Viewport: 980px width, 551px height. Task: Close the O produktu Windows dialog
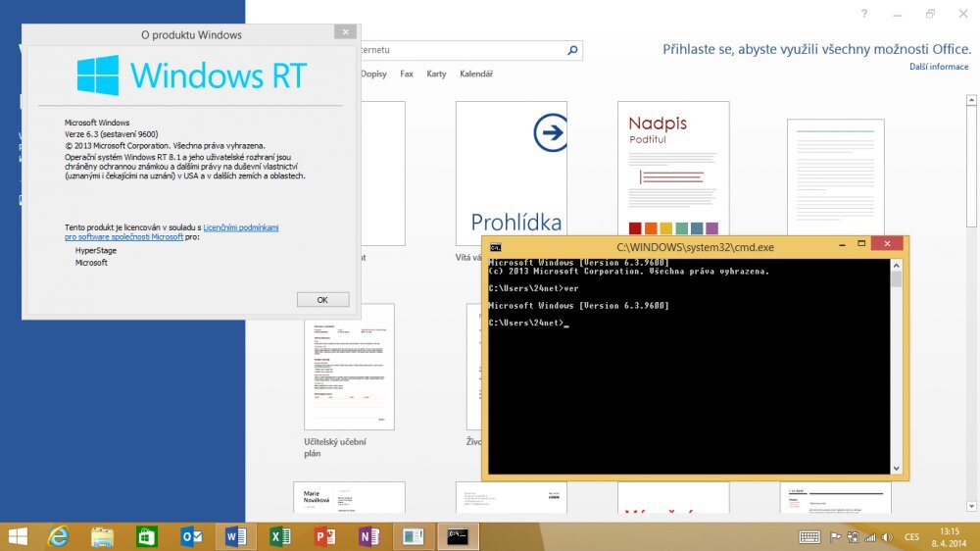pyautogui.click(x=345, y=32)
